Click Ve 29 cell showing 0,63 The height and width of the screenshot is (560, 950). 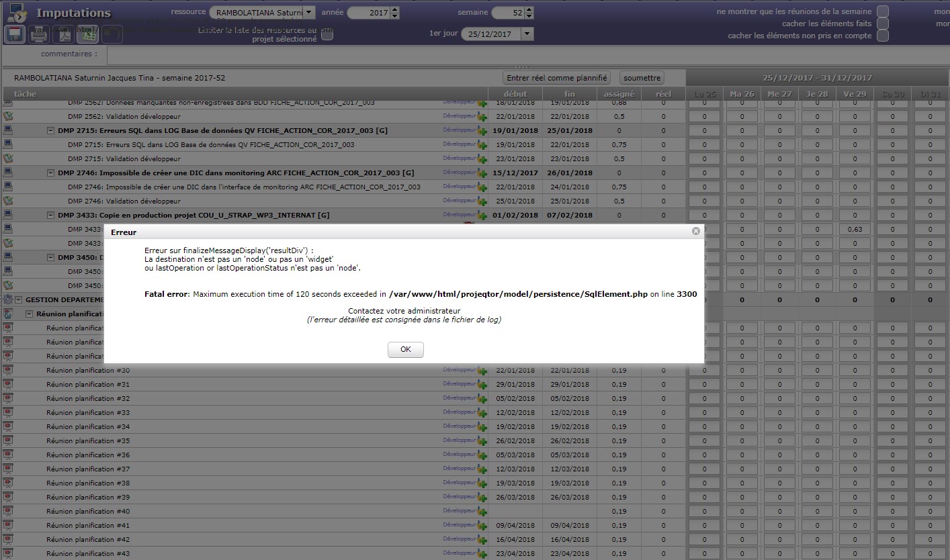[x=855, y=229]
